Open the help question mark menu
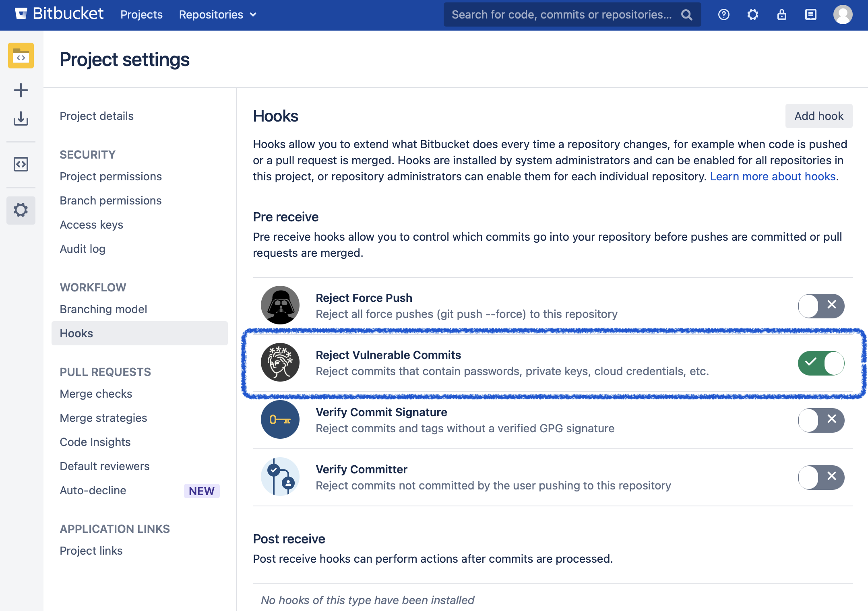 pos(723,15)
